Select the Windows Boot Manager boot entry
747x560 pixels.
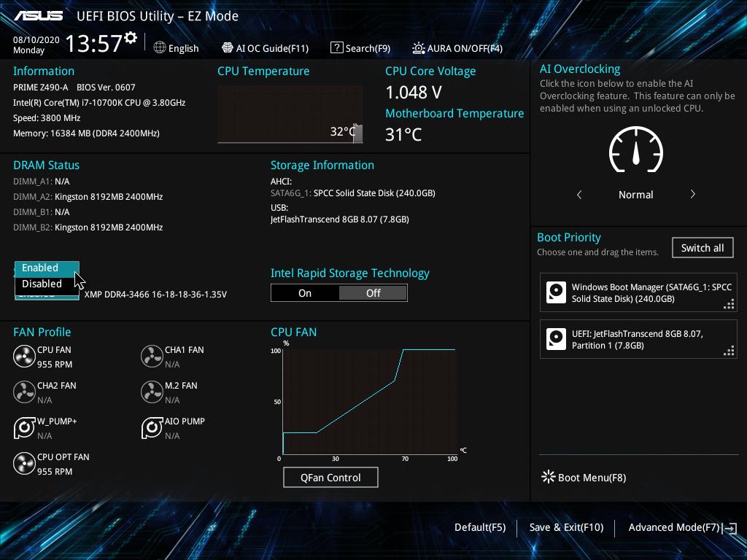coord(638,292)
